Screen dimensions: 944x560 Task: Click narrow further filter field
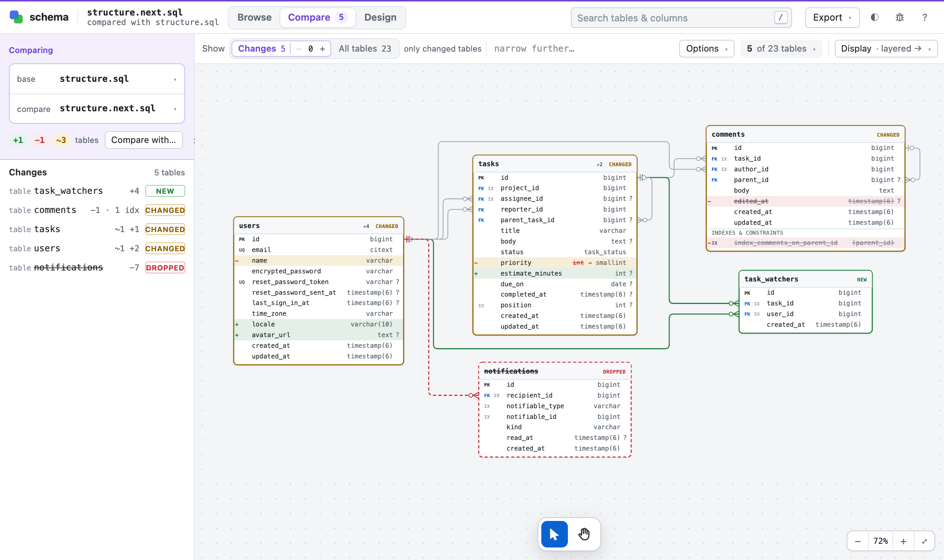click(534, 49)
